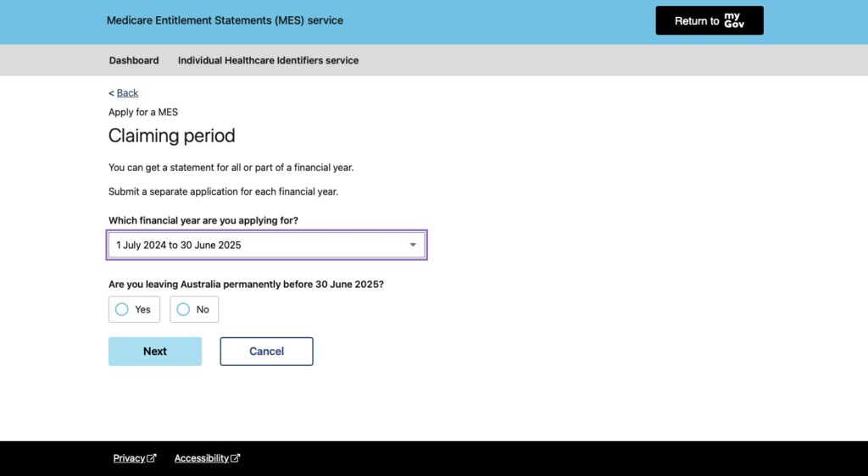Viewport: 868px width, 476px height.
Task: Open the Accessibility footer link
Action: (207, 457)
